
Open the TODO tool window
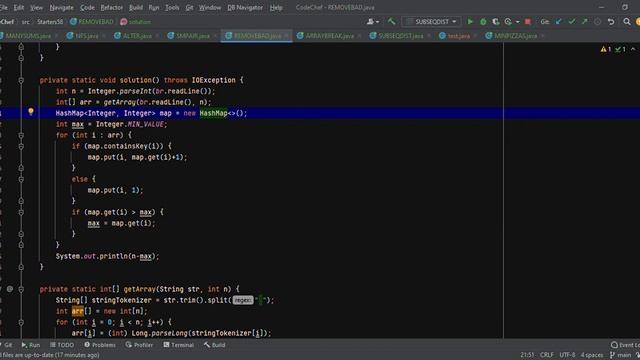(62, 345)
